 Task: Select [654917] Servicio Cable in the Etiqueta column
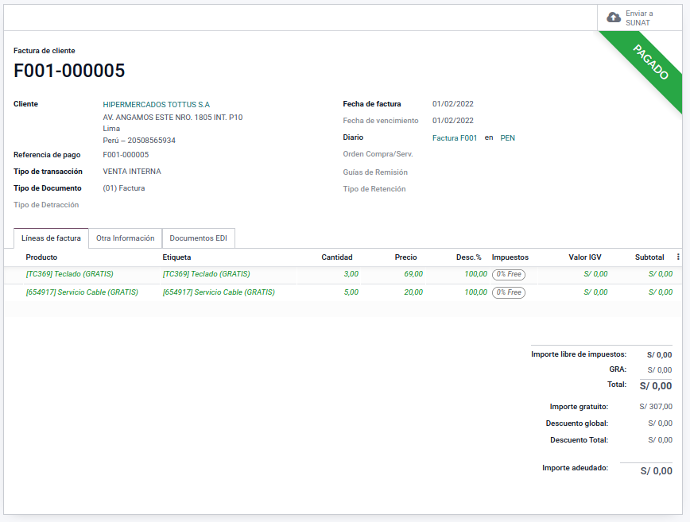(218, 293)
